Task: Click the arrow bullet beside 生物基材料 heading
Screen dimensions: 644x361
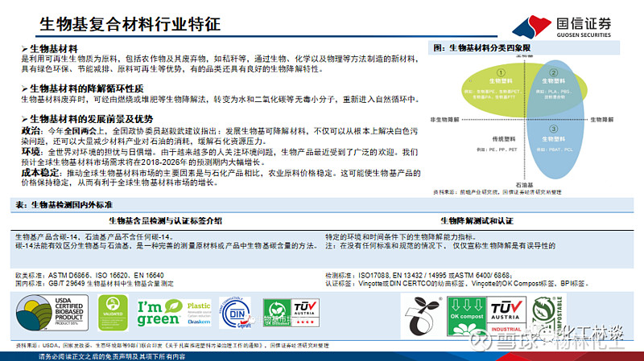Action: click(x=24, y=49)
